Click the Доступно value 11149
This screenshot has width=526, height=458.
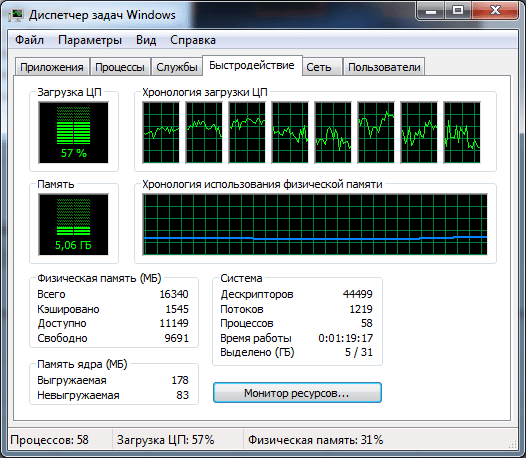pos(174,323)
